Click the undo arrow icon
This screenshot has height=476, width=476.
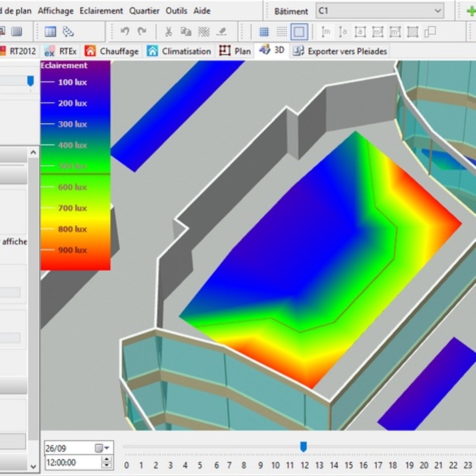point(125,32)
